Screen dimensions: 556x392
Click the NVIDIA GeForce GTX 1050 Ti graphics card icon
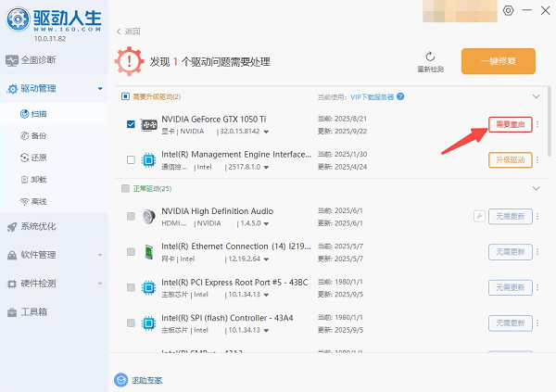click(x=148, y=124)
